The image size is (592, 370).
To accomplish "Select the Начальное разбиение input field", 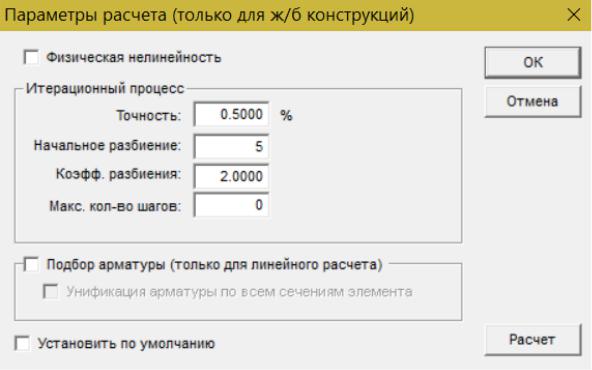I will 231,146.
